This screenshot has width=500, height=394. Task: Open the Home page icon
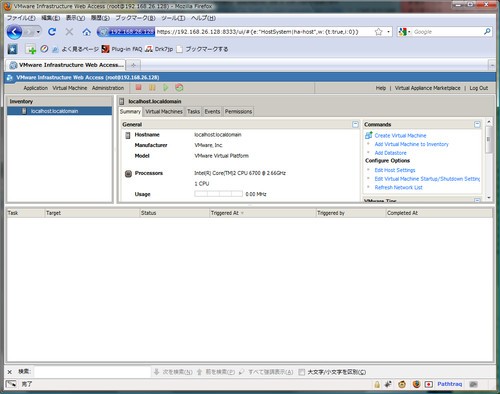pyautogui.click(x=87, y=32)
